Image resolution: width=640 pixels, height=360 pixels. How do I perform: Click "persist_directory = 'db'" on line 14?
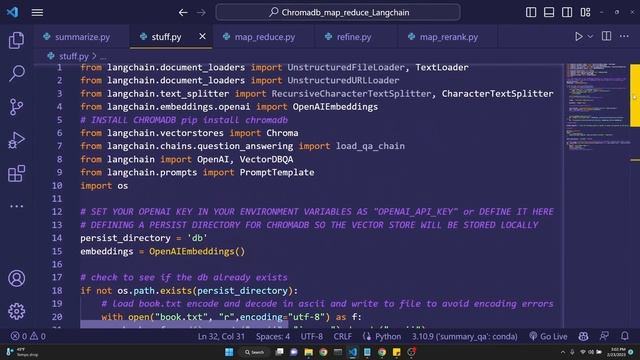tap(144, 238)
